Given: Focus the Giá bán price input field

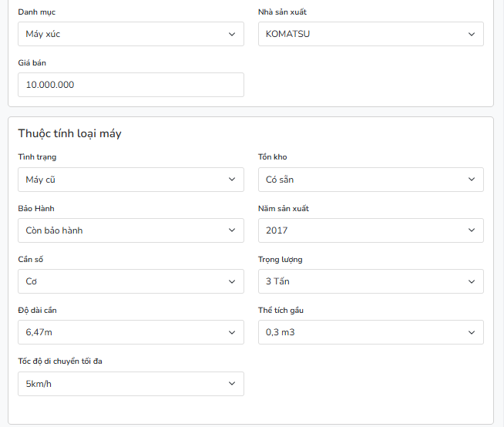Looking at the screenshot, I should coord(130,85).
